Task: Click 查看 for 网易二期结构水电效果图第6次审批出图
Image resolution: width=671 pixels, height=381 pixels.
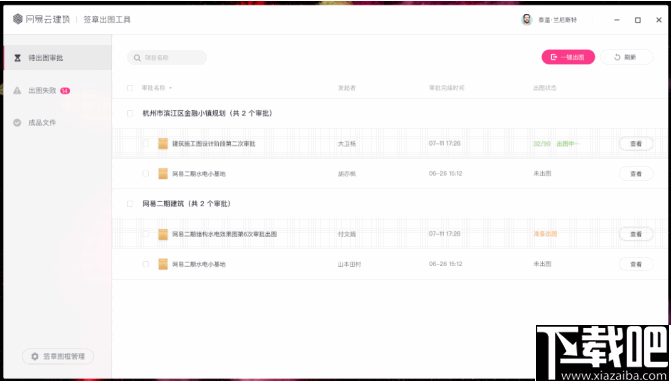Action: click(636, 234)
